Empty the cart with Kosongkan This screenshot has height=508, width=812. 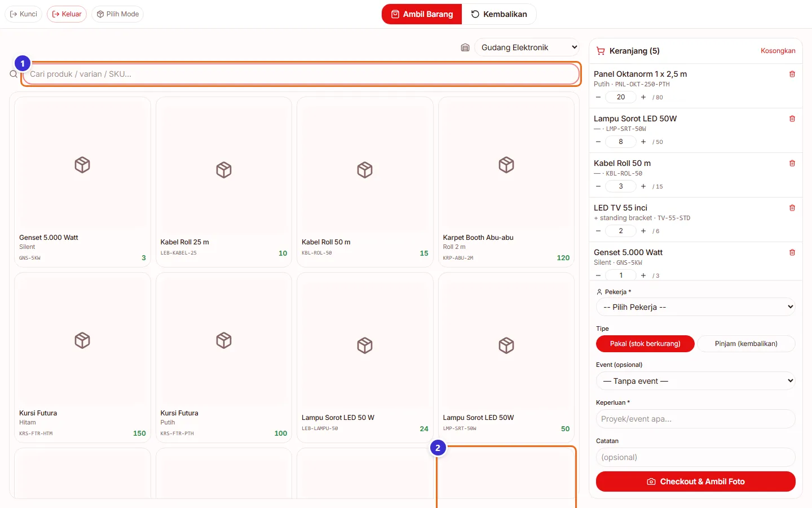778,51
